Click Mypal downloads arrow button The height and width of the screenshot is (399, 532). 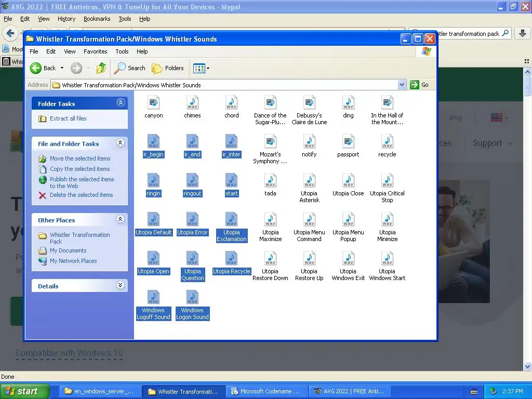pos(523,33)
